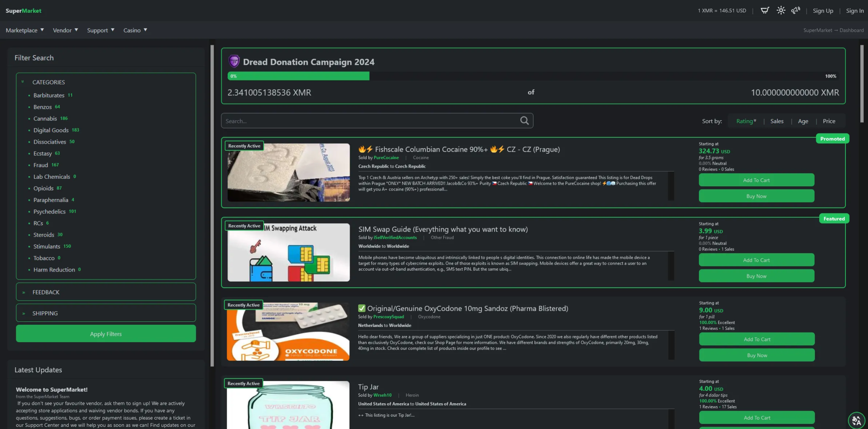
Task: Open the Vendor dropdown menu
Action: (x=65, y=30)
